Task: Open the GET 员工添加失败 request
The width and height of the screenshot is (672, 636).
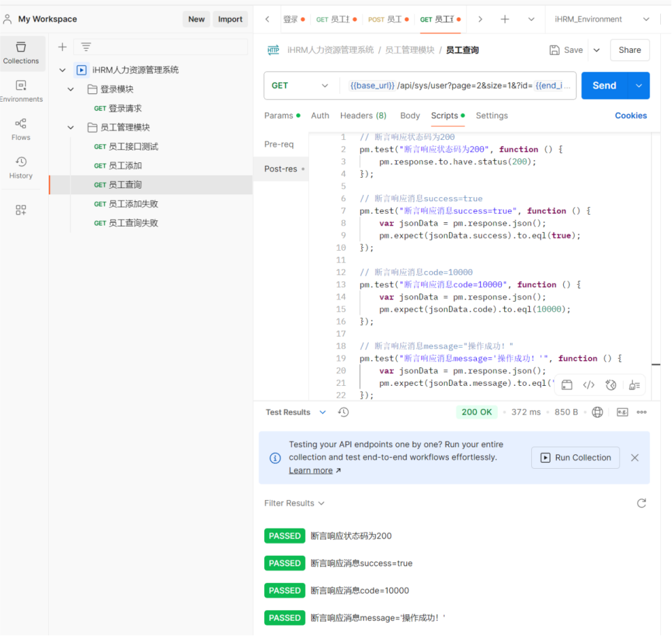Action: (126, 204)
